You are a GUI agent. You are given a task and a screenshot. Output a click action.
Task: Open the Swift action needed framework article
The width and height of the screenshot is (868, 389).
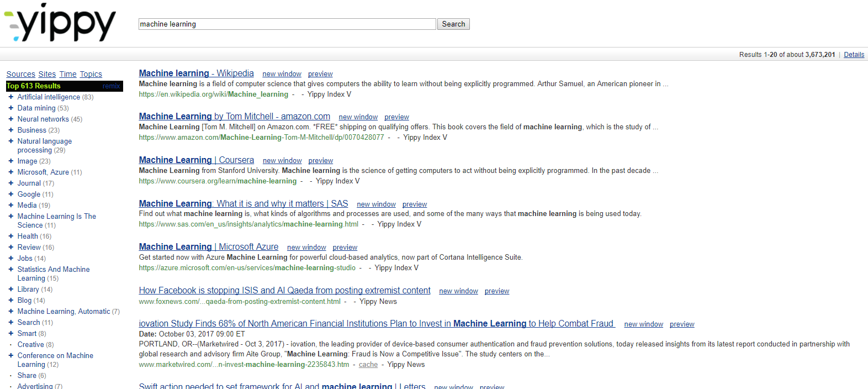282,386
